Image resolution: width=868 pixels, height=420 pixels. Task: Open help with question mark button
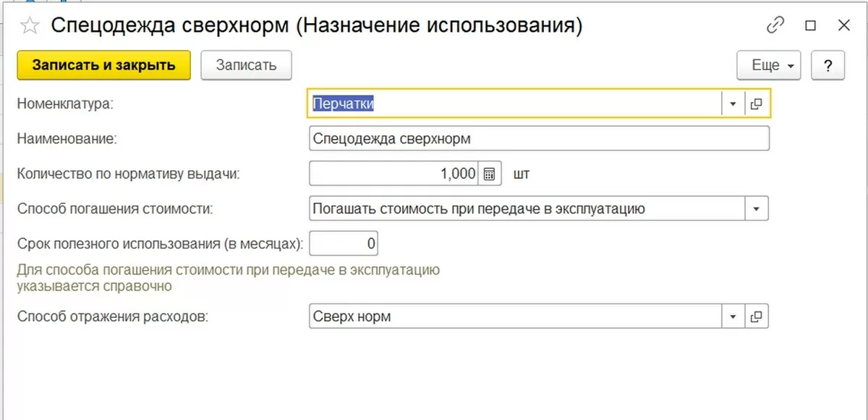tap(828, 65)
